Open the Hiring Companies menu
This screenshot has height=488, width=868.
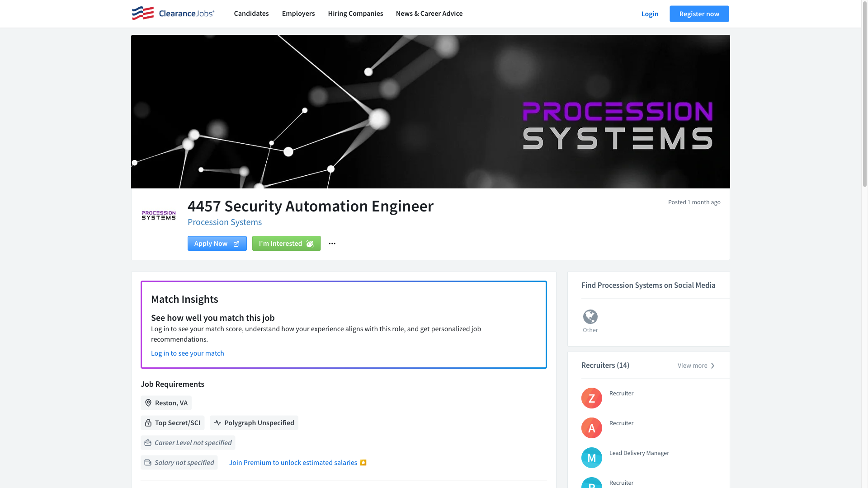pos(355,14)
